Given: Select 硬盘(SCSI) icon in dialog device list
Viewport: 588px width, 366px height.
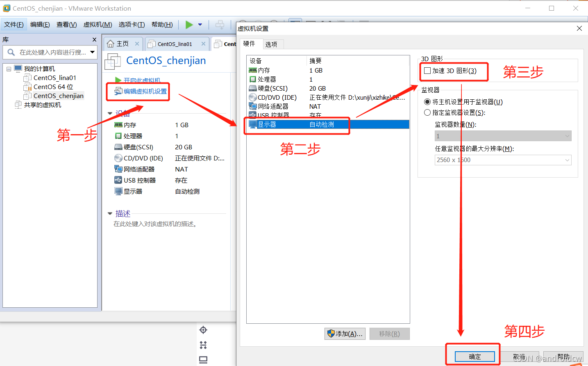Looking at the screenshot, I should 253,88.
